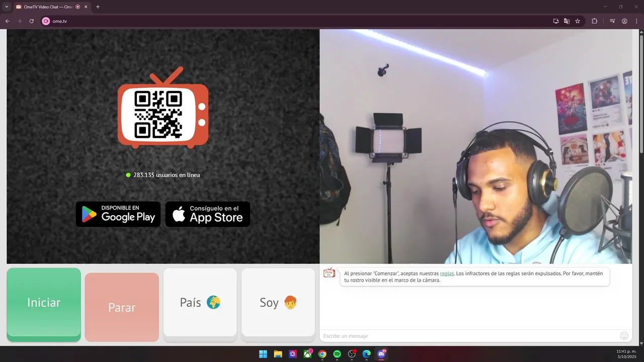Click the 283.135 usuarios en línea text
This screenshot has height=362, width=644.
coord(167,175)
